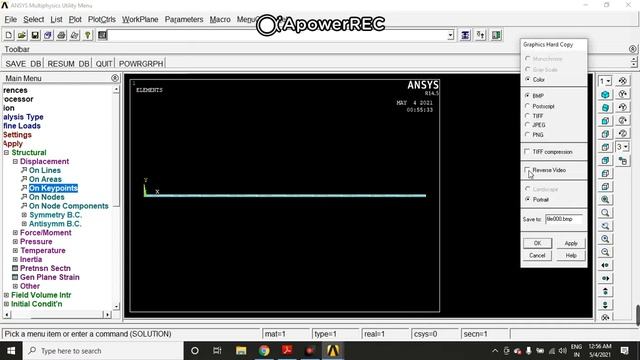The width and height of the screenshot is (640, 360).
Task: Pan the model right arrow icon
Action: [x=605, y=278]
